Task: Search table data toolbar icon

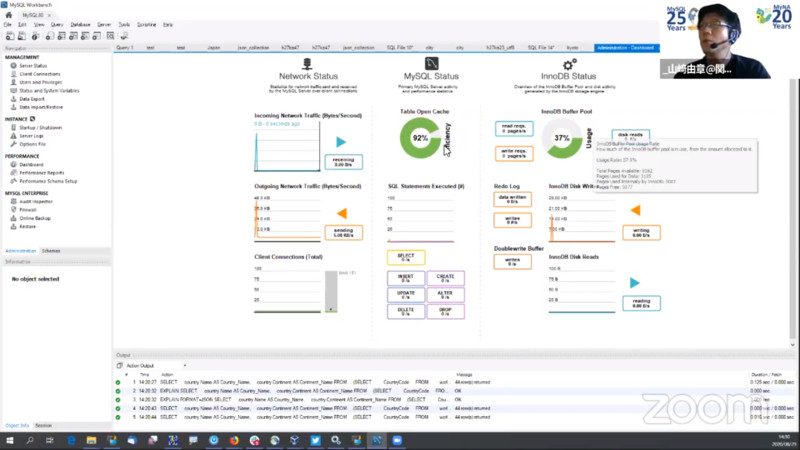Action: tap(111, 36)
